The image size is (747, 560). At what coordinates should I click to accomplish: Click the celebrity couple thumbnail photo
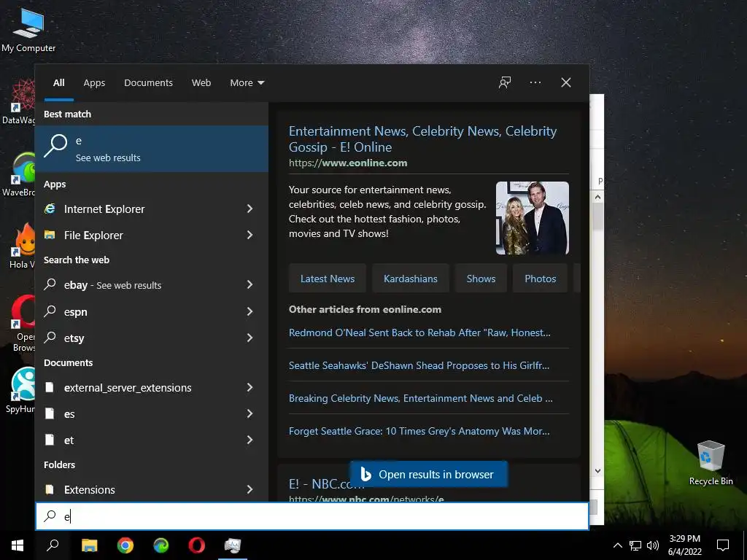coord(532,217)
